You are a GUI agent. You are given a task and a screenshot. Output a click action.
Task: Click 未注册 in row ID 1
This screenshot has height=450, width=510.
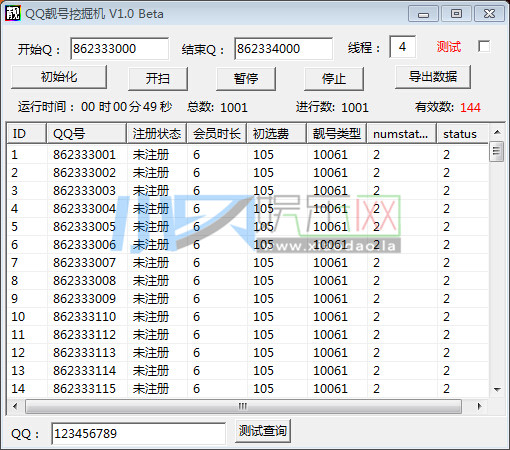pos(151,155)
